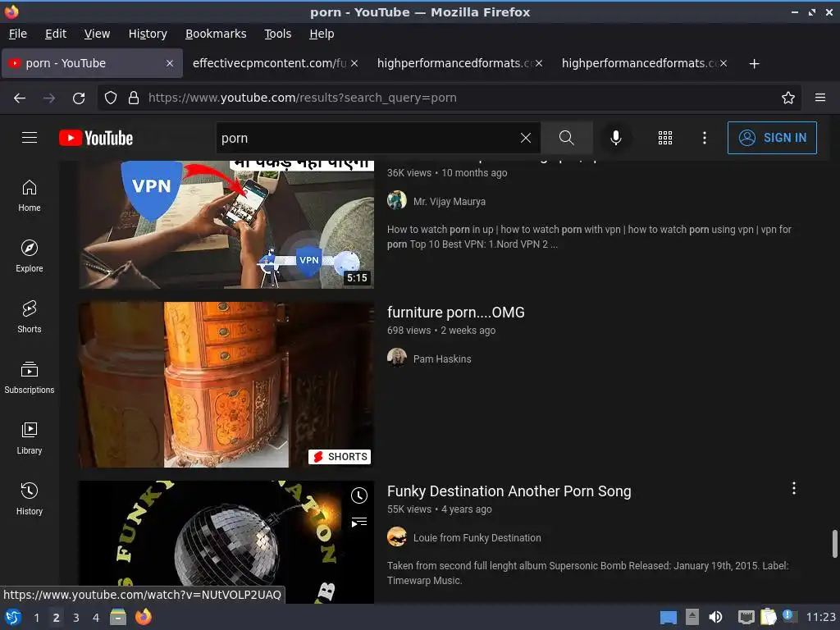Open Shorts in the sidebar
This screenshot has width=840, height=630.
(x=30, y=317)
